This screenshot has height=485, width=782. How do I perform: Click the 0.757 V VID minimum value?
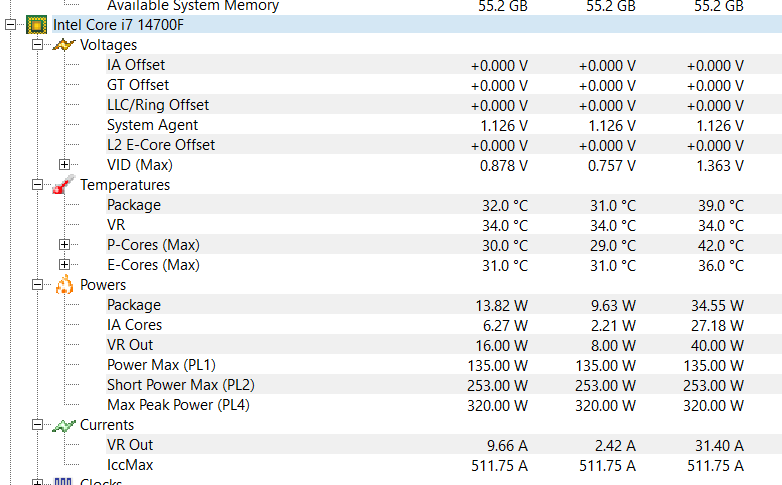(x=611, y=166)
